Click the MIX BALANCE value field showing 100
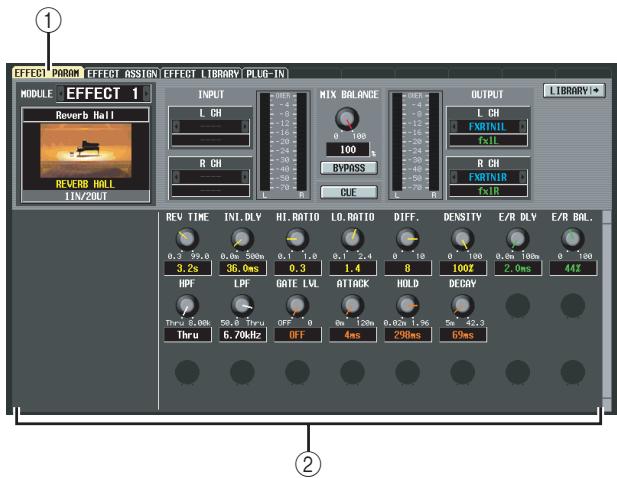 pyautogui.click(x=348, y=149)
